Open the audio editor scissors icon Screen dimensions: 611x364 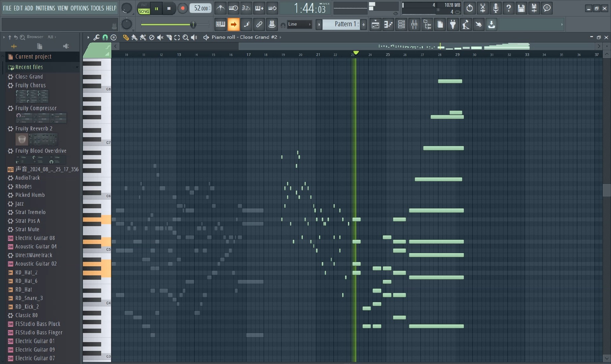pos(483,8)
